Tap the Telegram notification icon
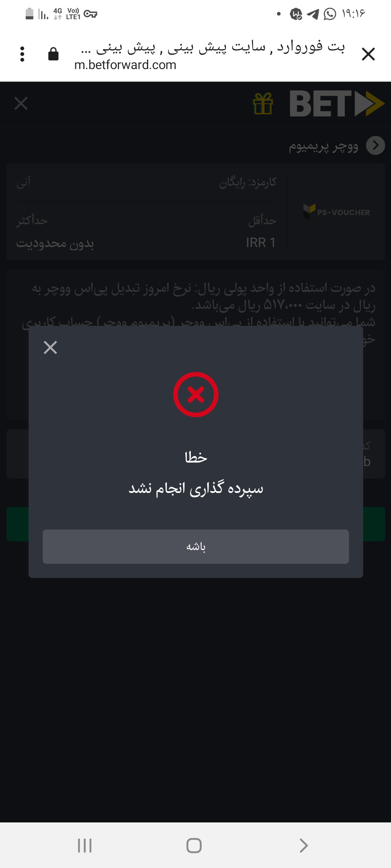Viewport: 391px width, 868px height. pos(313,14)
